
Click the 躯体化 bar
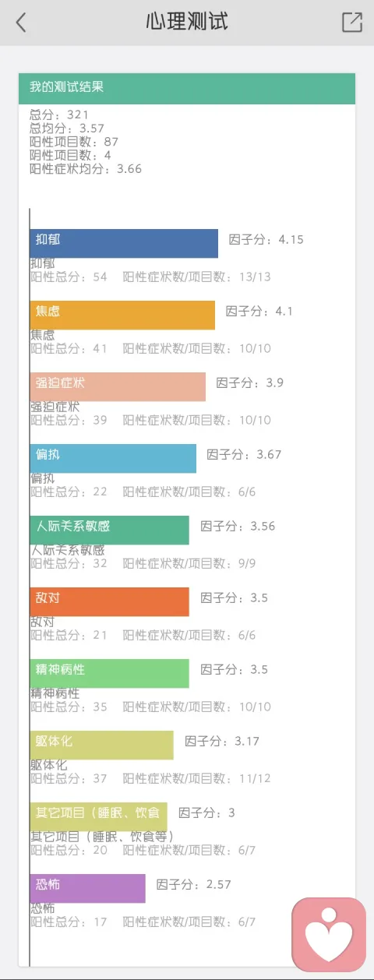click(101, 745)
